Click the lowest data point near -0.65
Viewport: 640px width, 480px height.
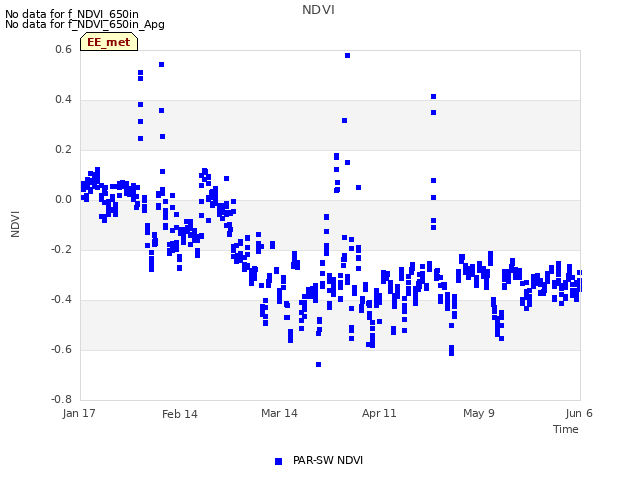pos(318,364)
